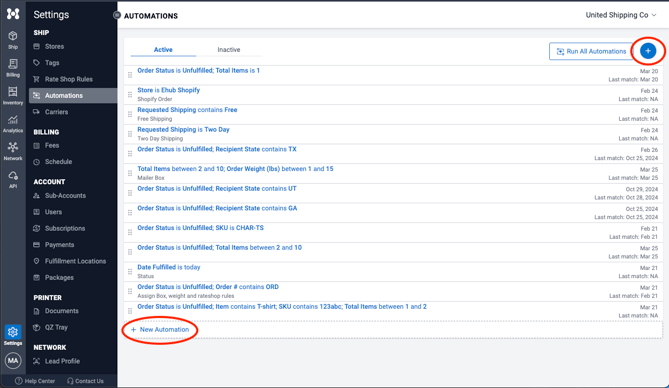Click handle icon for Date Fulfilled is today
669x388 pixels.
(130, 271)
